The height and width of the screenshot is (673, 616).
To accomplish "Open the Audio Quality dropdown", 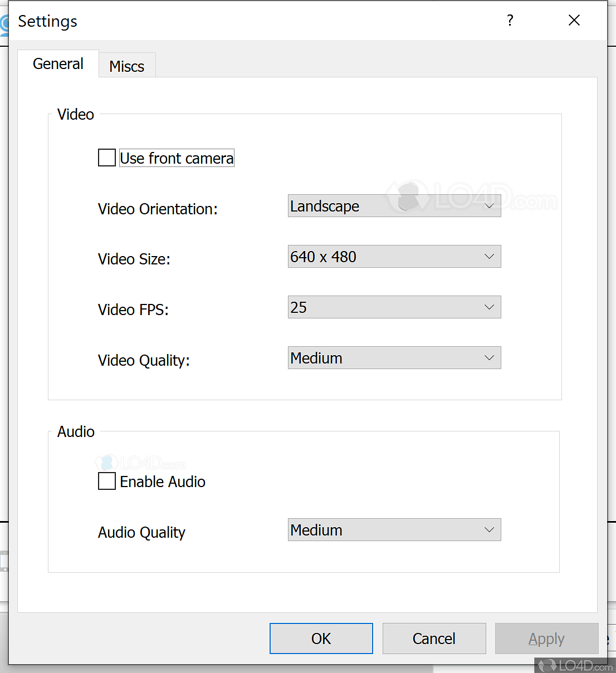I will click(394, 530).
